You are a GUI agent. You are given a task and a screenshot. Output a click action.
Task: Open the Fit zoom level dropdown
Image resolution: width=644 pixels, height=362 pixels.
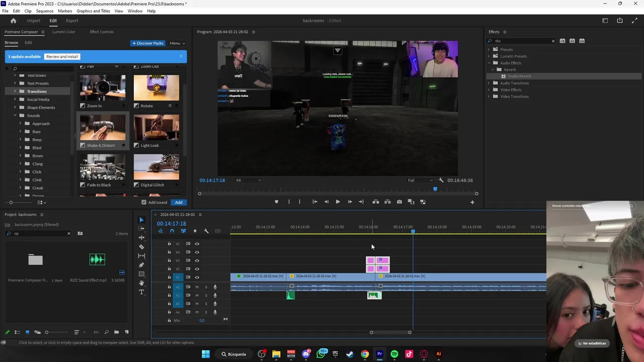pos(249,180)
